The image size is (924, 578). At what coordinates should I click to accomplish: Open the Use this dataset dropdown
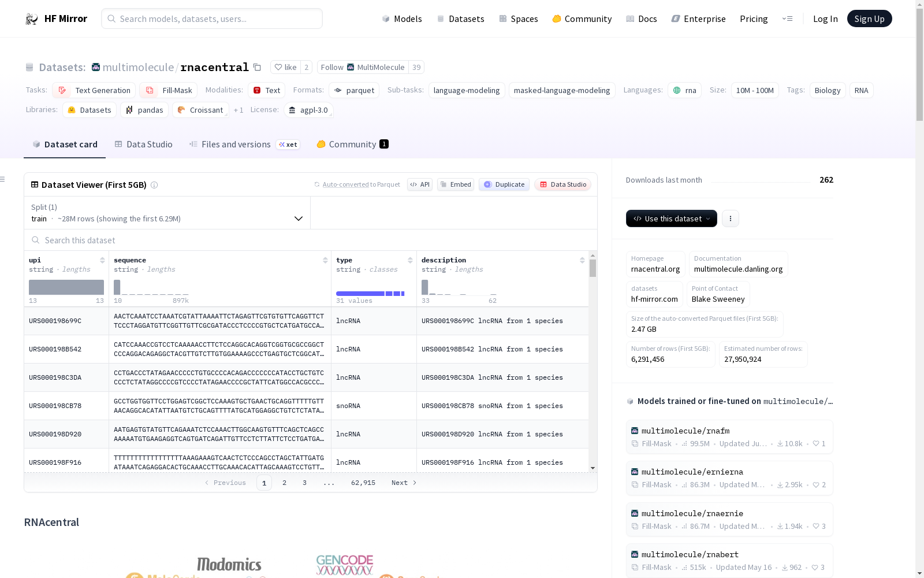(672, 218)
